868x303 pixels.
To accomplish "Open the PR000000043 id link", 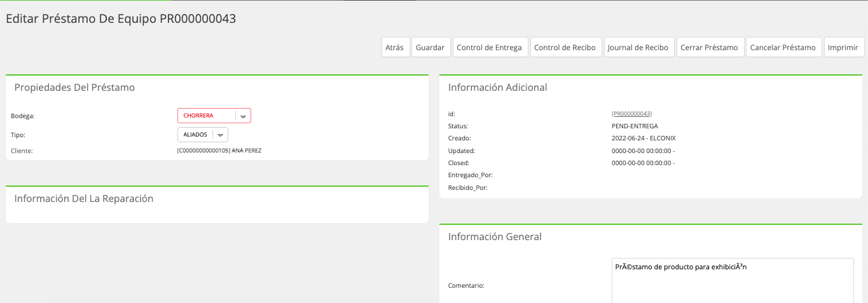I will point(631,114).
